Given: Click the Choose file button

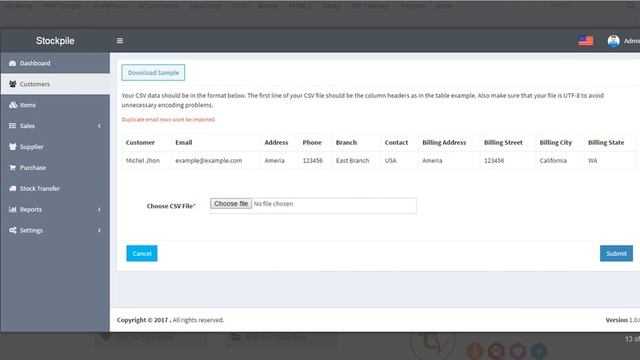Looking at the screenshot, I should tap(231, 203).
